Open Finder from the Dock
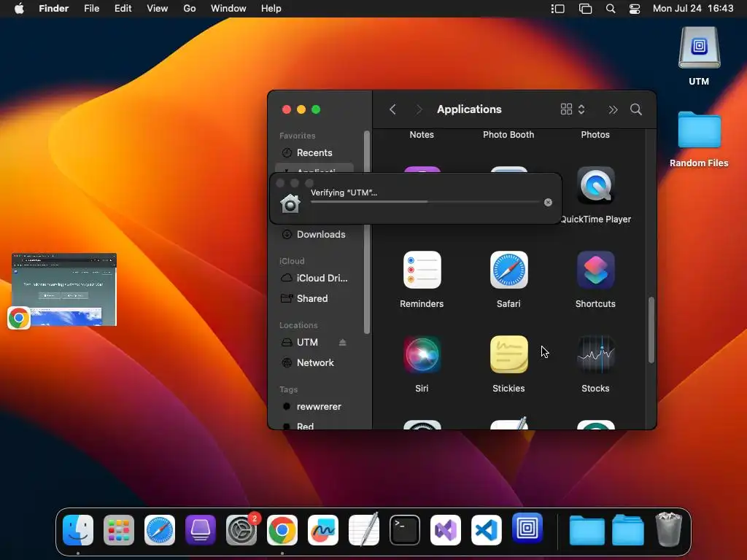Image resolution: width=747 pixels, height=560 pixels. click(78, 530)
